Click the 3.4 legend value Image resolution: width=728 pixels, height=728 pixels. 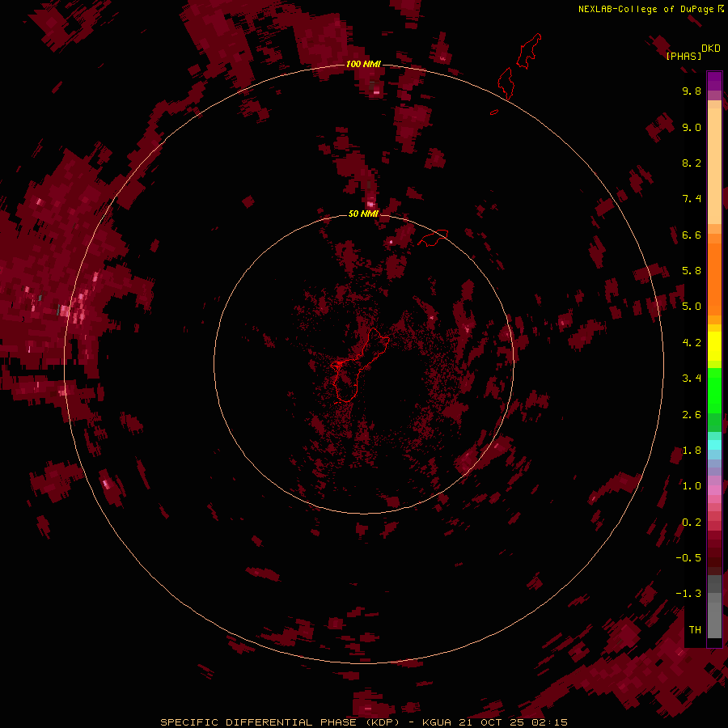coord(692,379)
